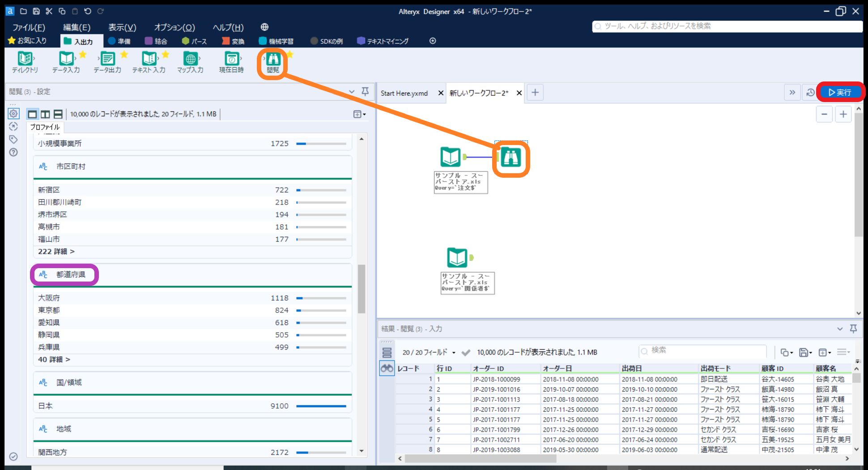Toggle the results binoculars data view
This screenshot has width=868, height=470.
[387, 368]
